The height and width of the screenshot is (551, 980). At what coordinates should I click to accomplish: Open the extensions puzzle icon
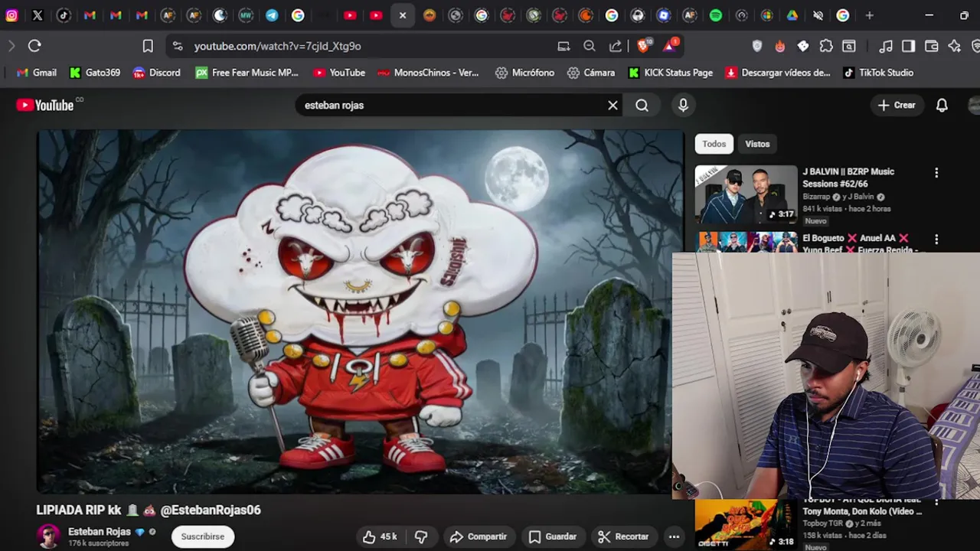pos(826,46)
